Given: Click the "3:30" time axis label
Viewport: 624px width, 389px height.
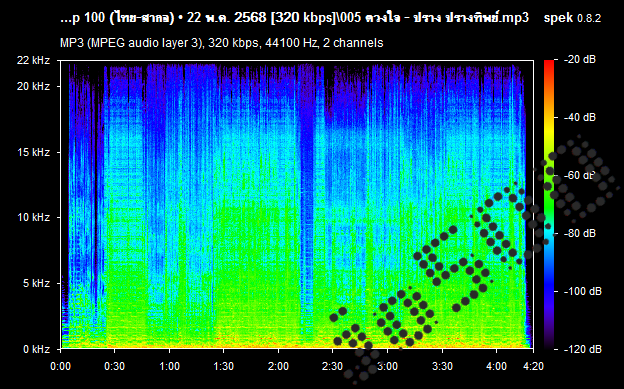Looking at the screenshot, I should point(442,366).
